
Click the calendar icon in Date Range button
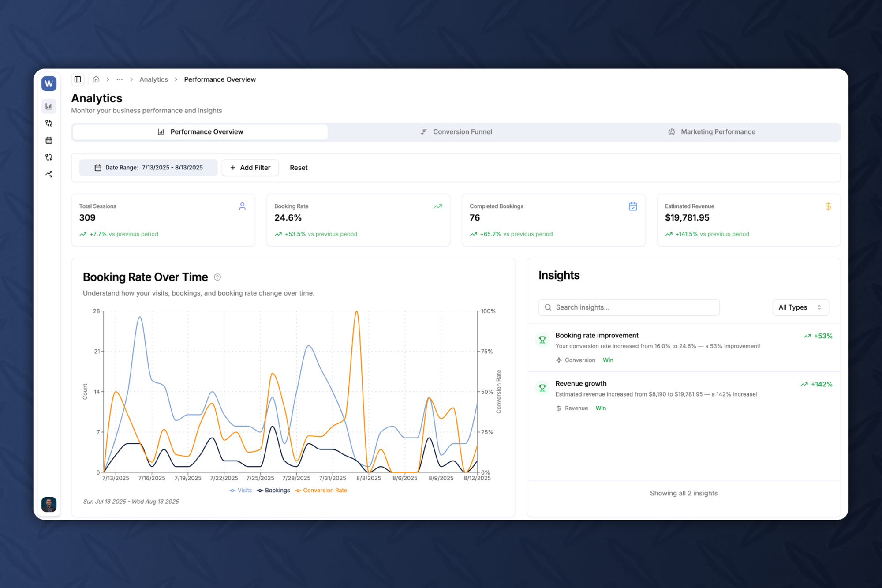tap(98, 168)
